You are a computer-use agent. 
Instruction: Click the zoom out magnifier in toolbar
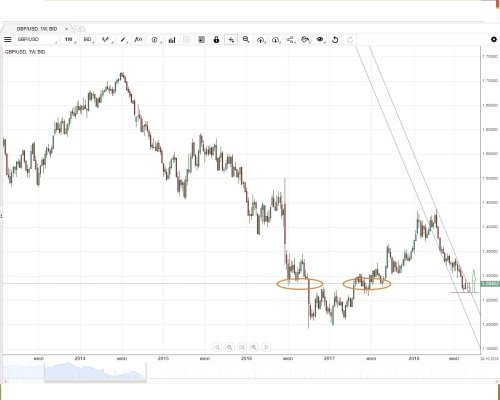[x=246, y=40]
